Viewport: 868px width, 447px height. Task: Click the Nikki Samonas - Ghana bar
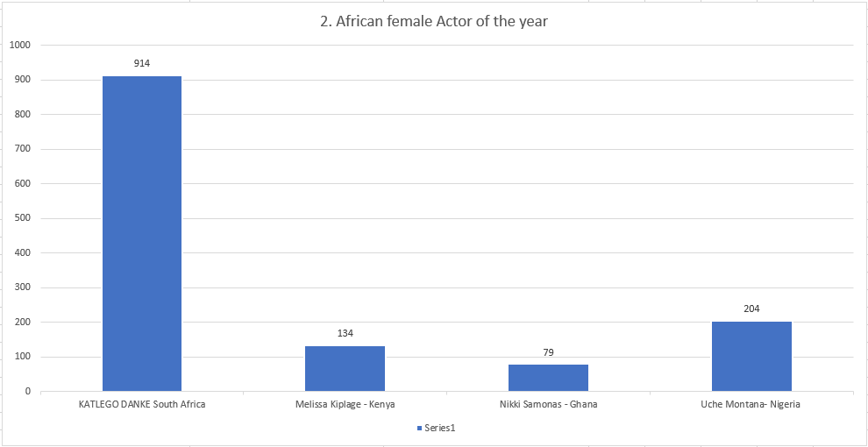coord(548,378)
